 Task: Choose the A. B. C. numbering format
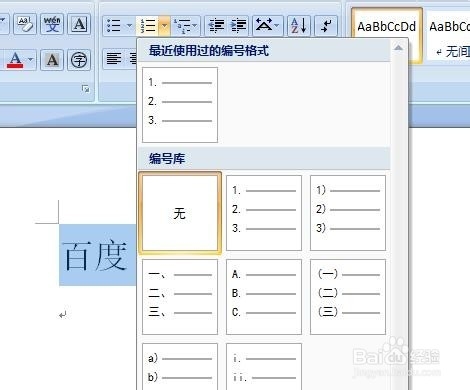264,297
